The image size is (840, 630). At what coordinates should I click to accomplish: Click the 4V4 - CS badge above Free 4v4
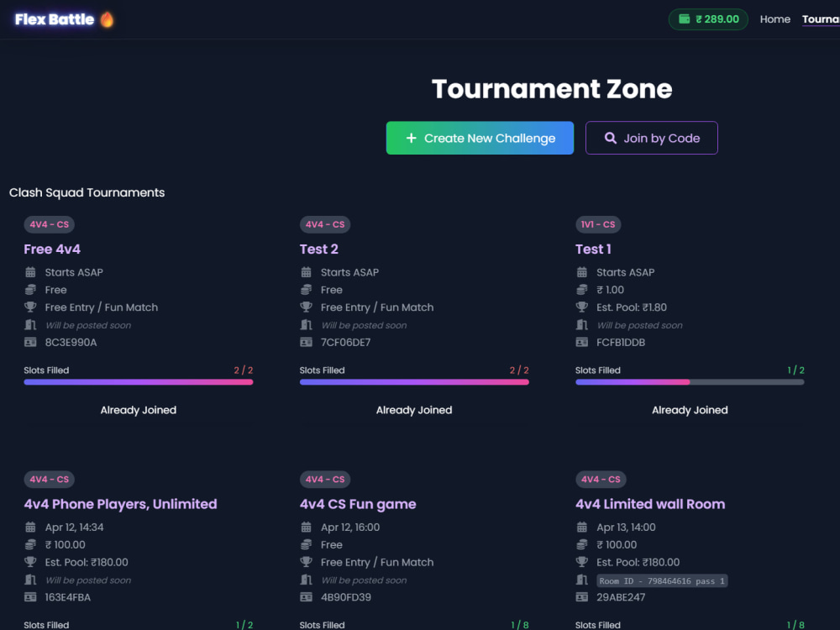point(50,224)
